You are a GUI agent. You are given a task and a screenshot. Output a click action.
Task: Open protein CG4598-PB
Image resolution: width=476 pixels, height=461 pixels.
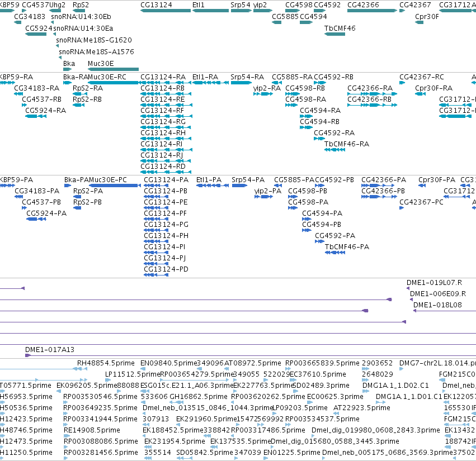(x=293, y=197)
